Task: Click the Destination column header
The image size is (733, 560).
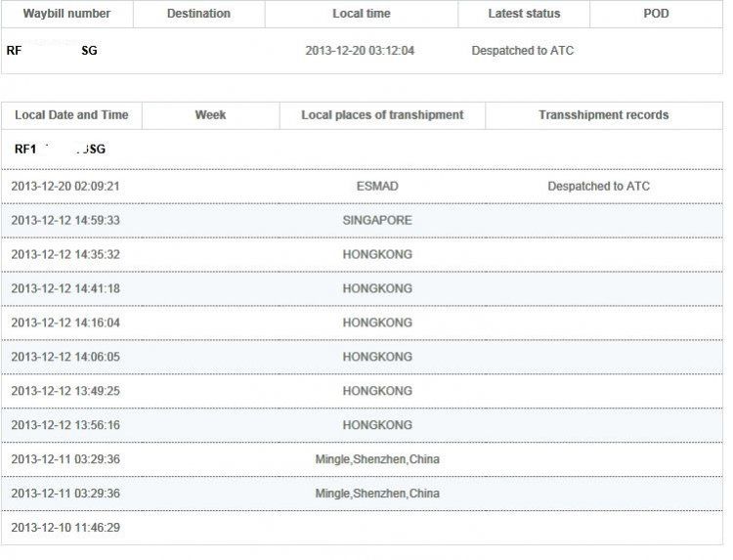Action: point(198,14)
